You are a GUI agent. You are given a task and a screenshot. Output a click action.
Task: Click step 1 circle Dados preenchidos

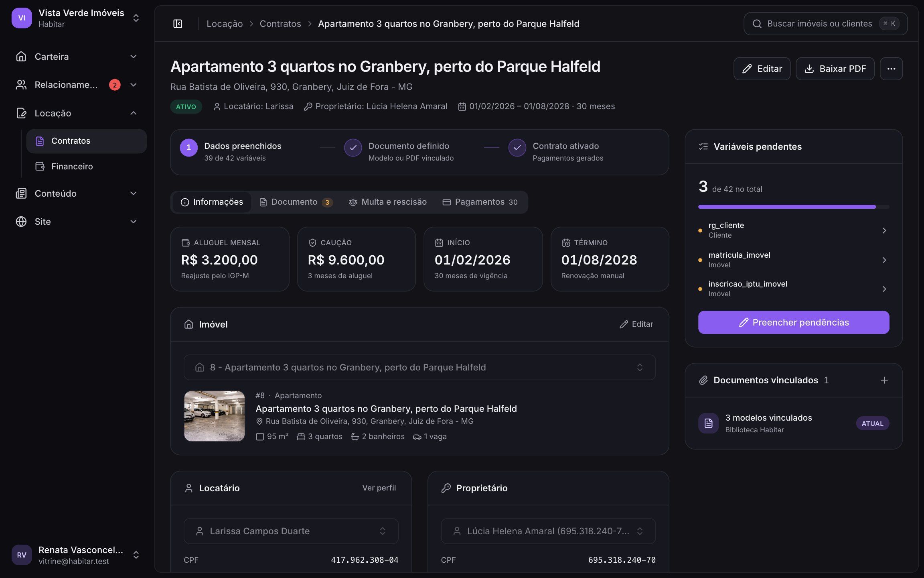[188, 148]
